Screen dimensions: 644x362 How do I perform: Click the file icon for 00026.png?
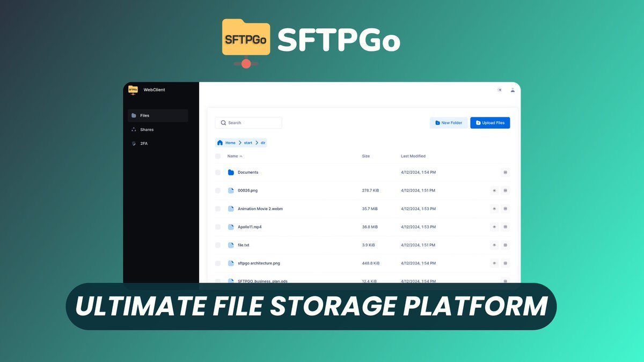(231, 190)
